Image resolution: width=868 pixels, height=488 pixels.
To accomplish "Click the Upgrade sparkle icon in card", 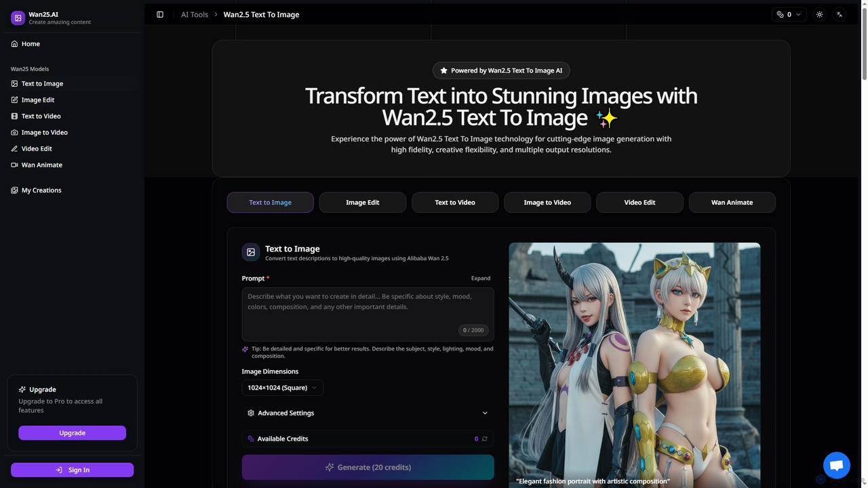I will click(22, 390).
